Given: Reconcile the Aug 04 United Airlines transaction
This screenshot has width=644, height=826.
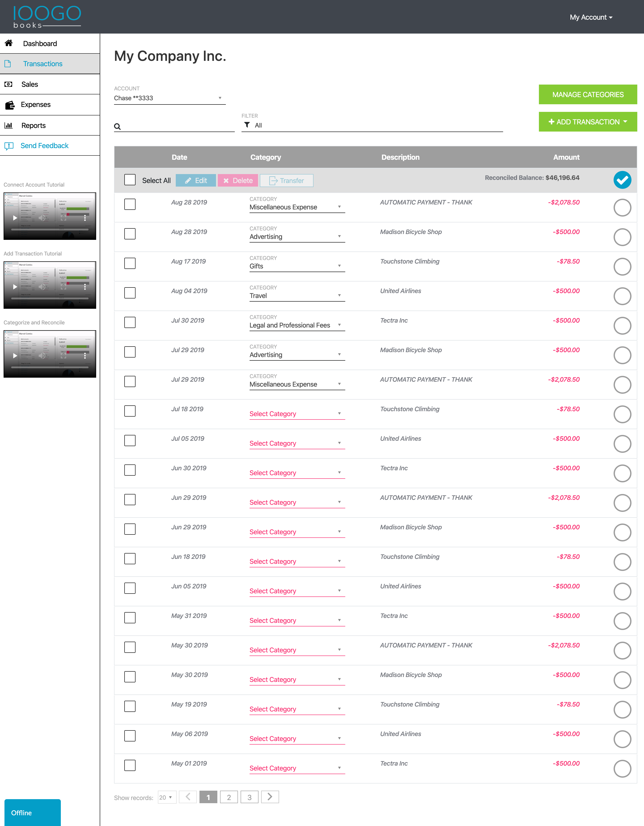Looking at the screenshot, I should tap(622, 296).
